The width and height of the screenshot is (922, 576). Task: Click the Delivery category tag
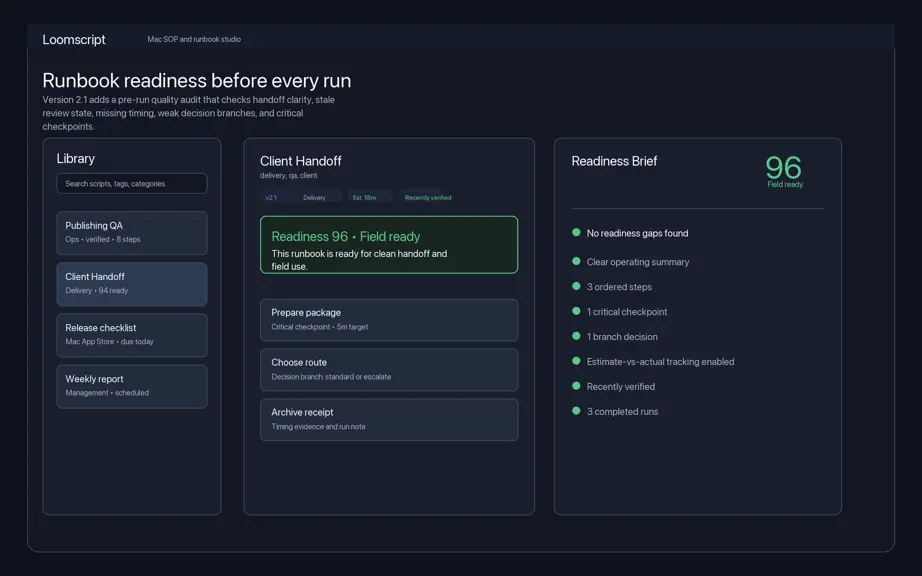tap(314, 197)
